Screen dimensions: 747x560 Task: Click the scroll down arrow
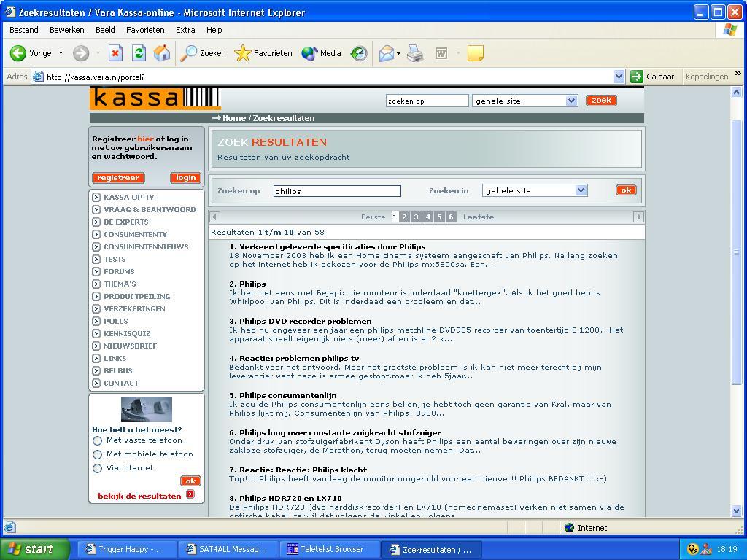(x=736, y=511)
